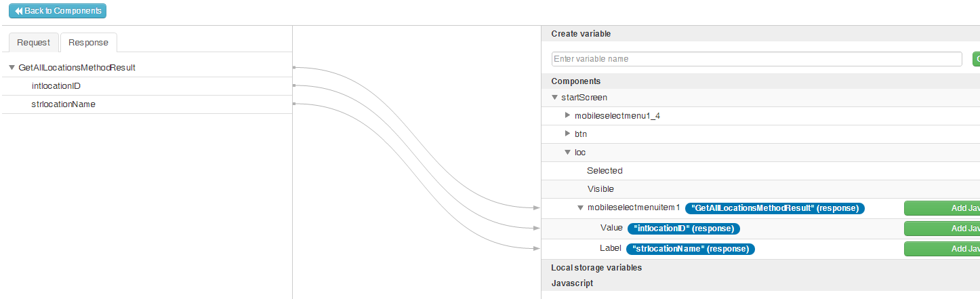980x299 pixels.
Task: Collapse the loc component node
Action: click(x=568, y=153)
